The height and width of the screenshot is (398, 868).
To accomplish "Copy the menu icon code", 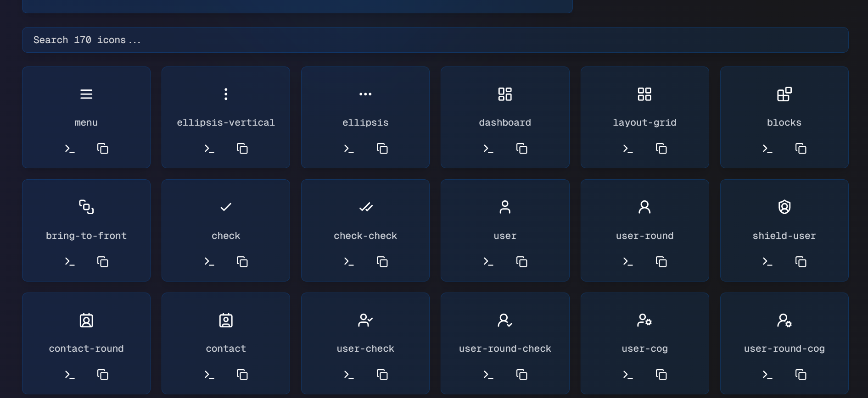I will click(x=103, y=149).
